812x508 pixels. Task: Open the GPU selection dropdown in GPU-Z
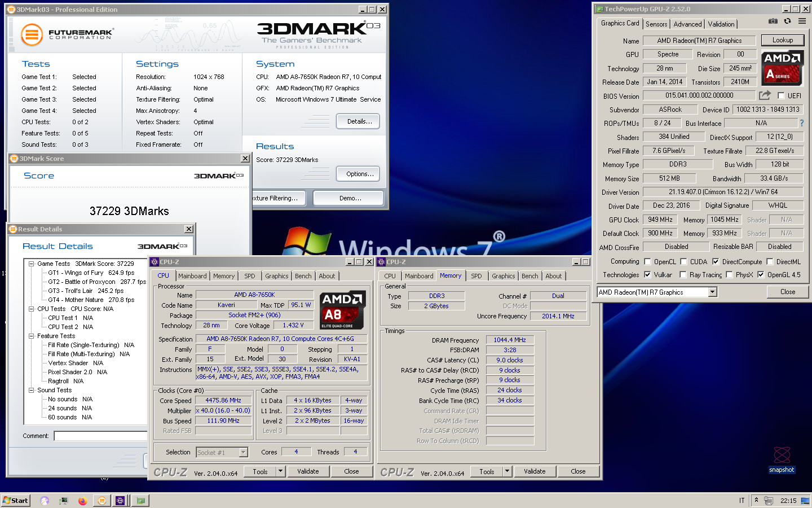pyautogui.click(x=713, y=292)
